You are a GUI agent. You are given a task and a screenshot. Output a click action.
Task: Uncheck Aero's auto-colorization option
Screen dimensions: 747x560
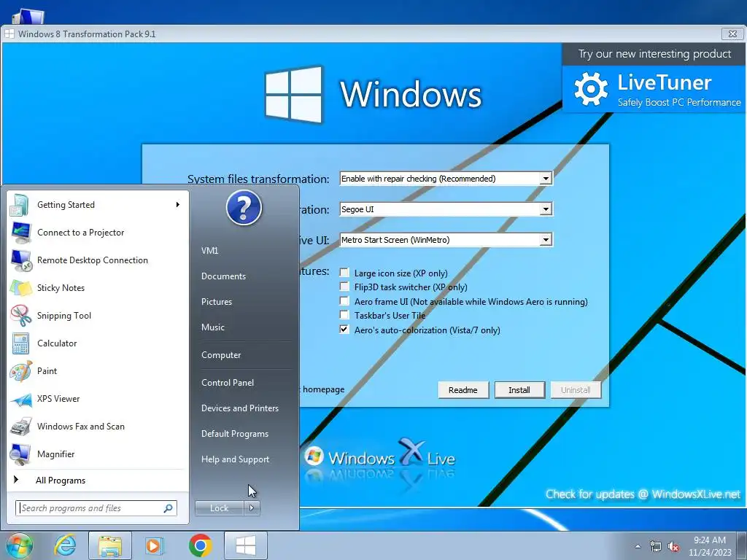(x=344, y=330)
